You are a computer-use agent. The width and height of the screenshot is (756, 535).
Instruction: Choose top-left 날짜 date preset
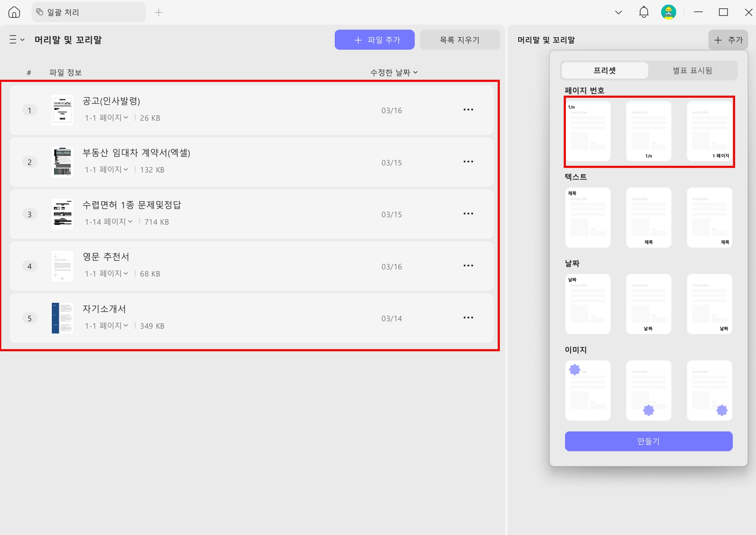click(588, 304)
